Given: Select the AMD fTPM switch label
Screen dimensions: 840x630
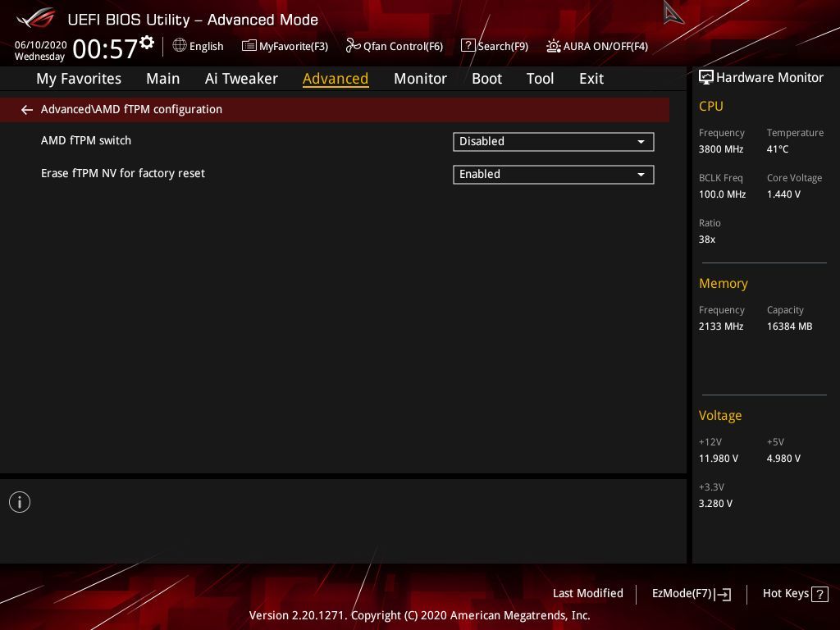Looking at the screenshot, I should click(85, 140).
